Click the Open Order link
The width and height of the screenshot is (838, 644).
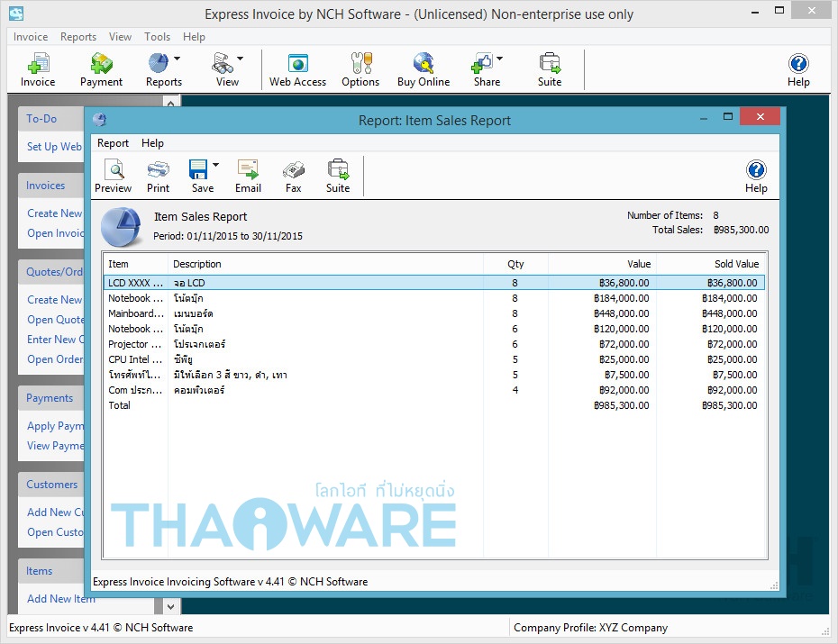(x=55, y=359)
